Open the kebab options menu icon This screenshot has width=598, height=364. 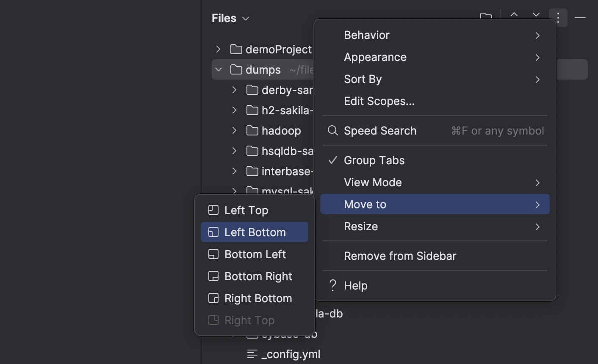pos(558,17)
